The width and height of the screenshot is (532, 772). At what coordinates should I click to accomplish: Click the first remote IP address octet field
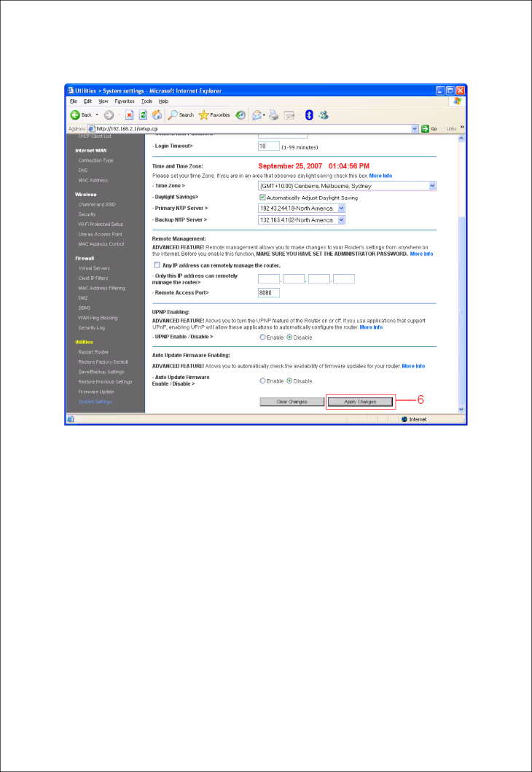[269, 279]
